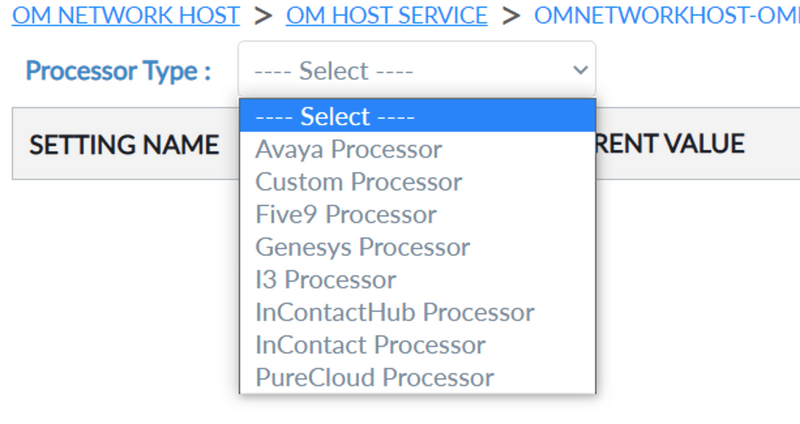Click the CURRENT VALUE column header
Image resolution: width=800 pixels, height=424 pixels.
(670, 143)
